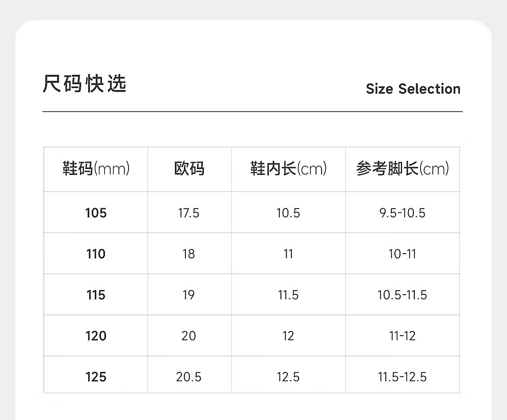Click inner length 12 cell

(288, 336)
